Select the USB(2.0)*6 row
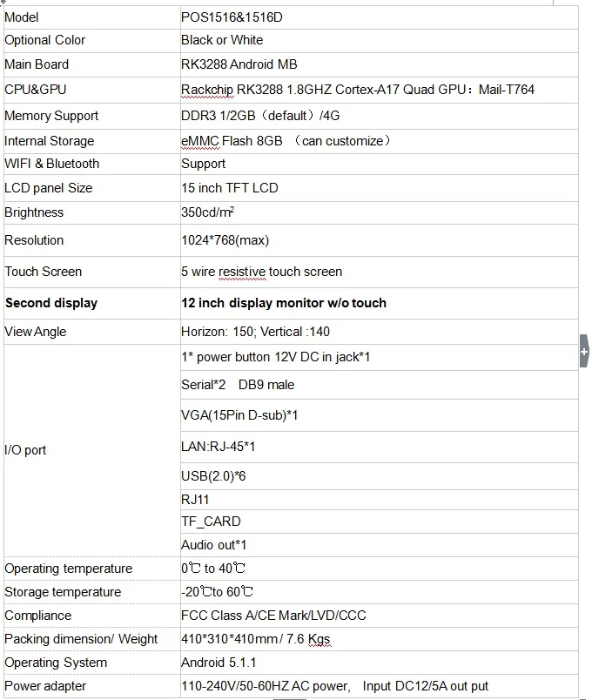Screen dimensions: 592x700 click(213, 475)
